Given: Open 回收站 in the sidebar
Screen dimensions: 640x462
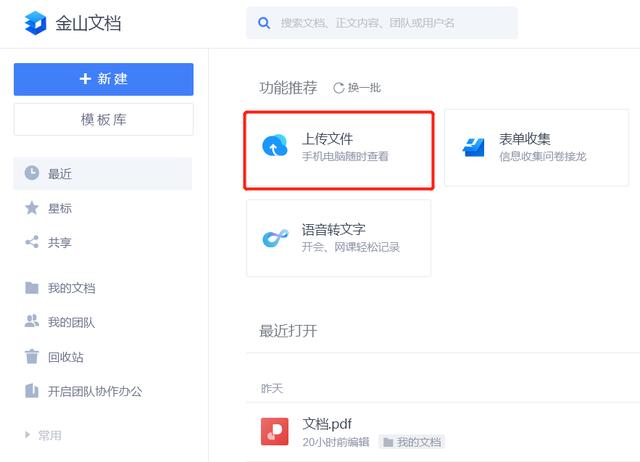Looking at the screenshot, I should pyautogui.click(x=66, y=357).
